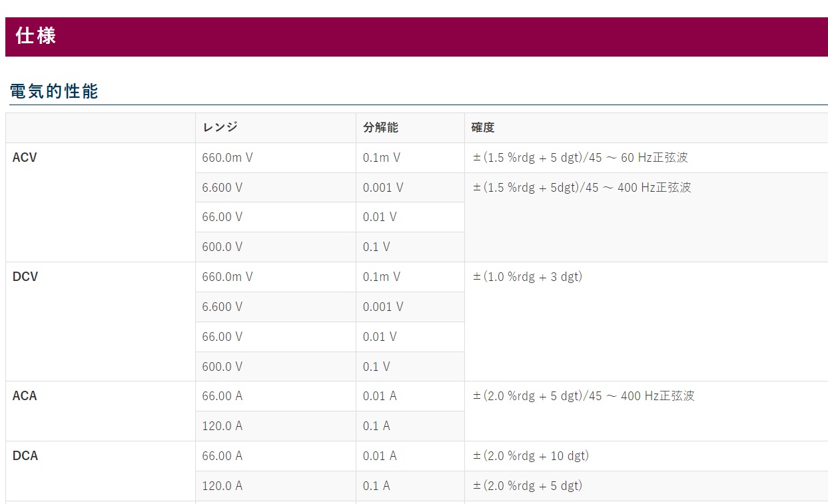Click the 0.1 V resolution cell under ACV
The height and width of the screenshot is (504, 828).
(x=376, y=247)
